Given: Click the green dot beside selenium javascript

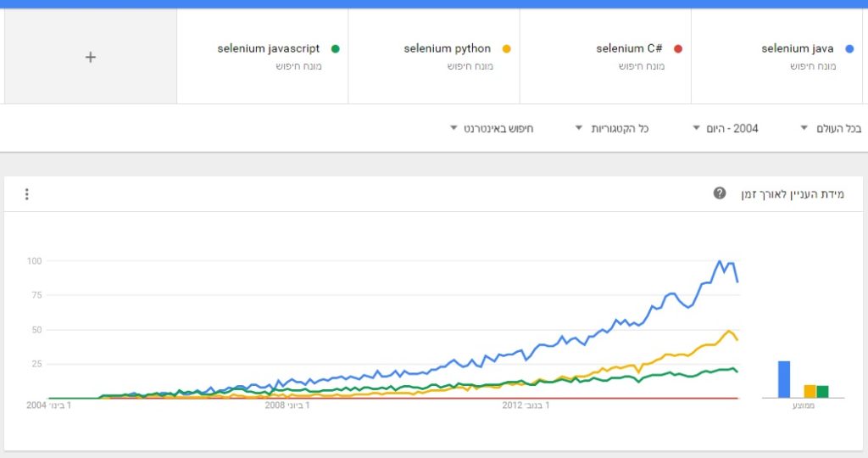Looking at the screenshot, I should coord(336,48).
